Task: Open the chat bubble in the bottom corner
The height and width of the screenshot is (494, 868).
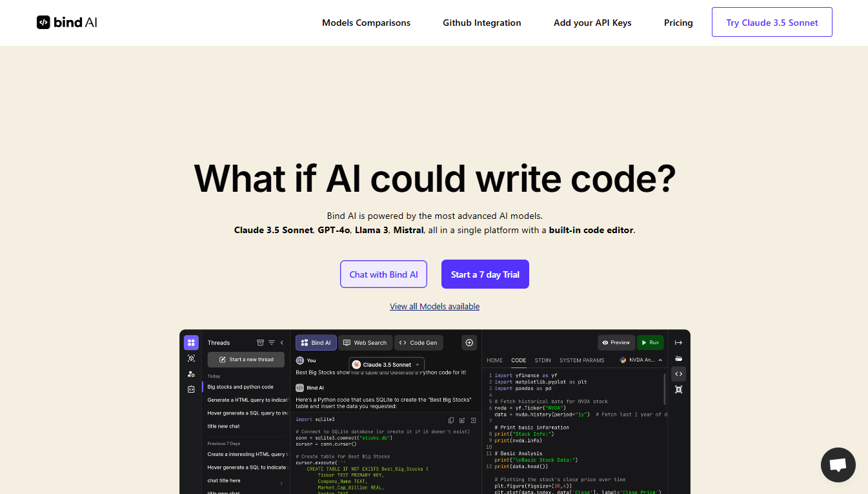Action: tap(838, 465)
